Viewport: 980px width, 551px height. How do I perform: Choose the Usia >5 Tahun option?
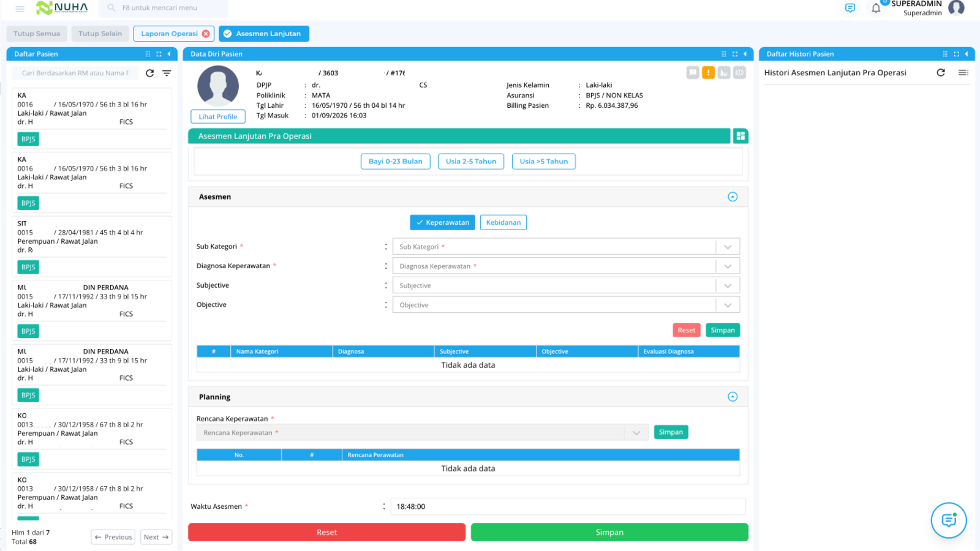544,162
